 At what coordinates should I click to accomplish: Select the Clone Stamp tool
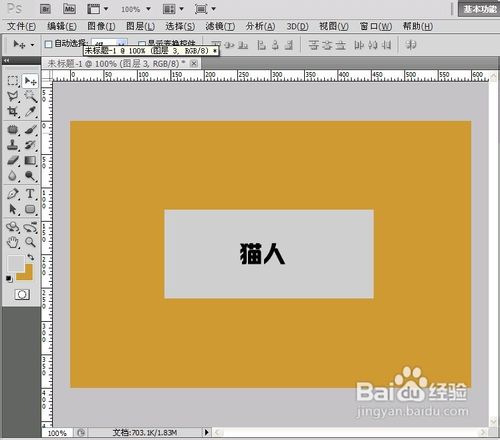(13, 145)
